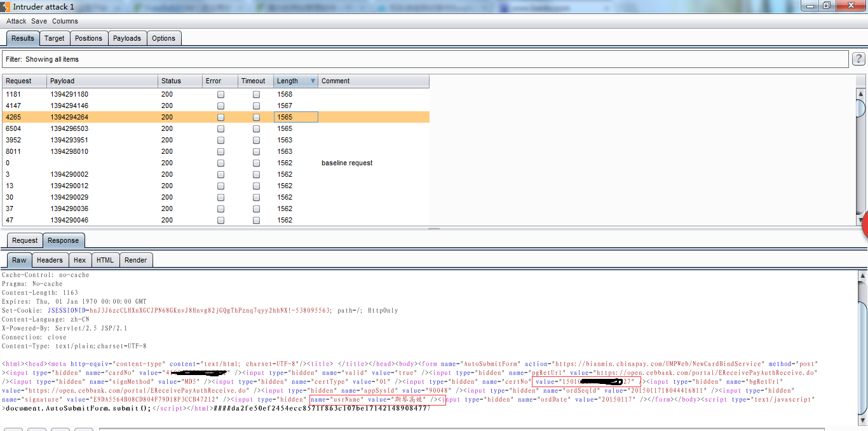Viewport: 868px width, 431px height.
Task: Open the help question mark button
Action: tap(858, 59)
